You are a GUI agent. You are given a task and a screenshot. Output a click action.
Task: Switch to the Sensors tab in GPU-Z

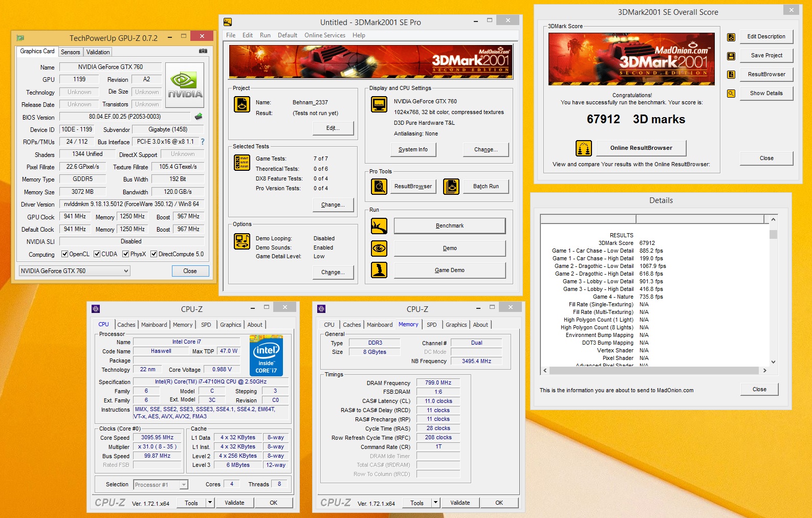tap(70, 52)
